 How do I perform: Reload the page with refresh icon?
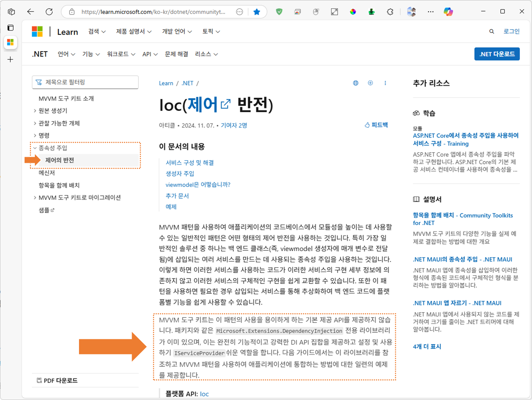49,12
